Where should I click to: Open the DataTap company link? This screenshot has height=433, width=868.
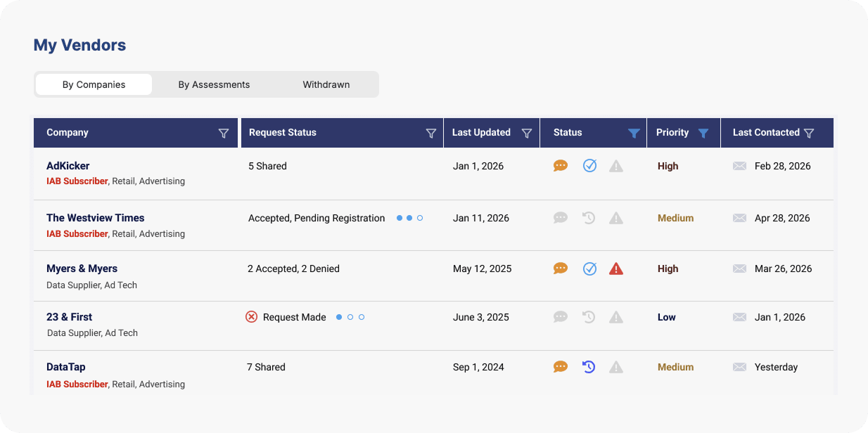coord(66,367)
